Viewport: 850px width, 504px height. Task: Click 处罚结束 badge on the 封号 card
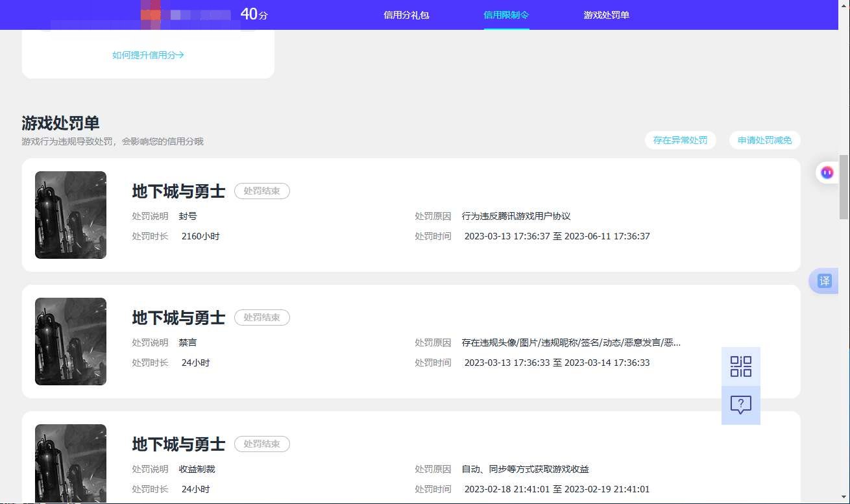pyautogui.click(x=262, y=191)
